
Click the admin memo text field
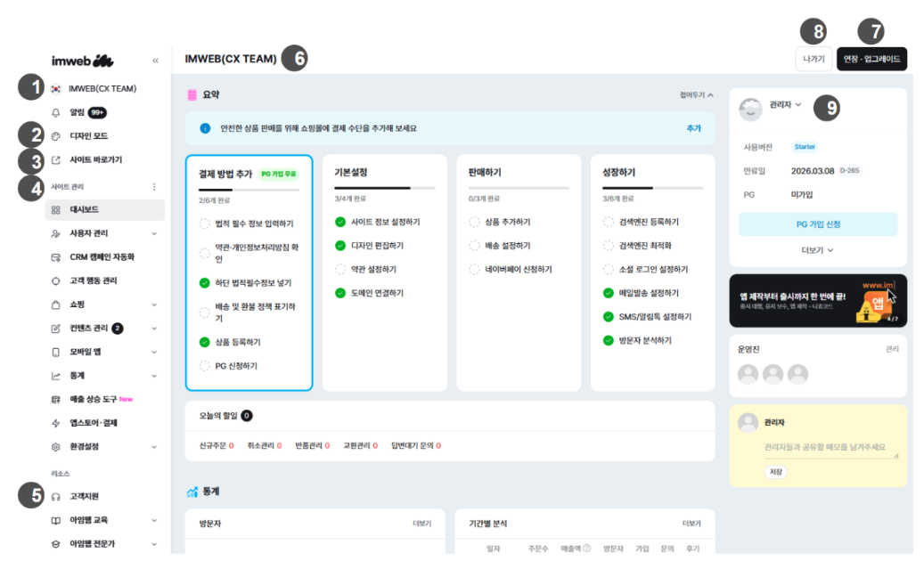click(831, 450)
